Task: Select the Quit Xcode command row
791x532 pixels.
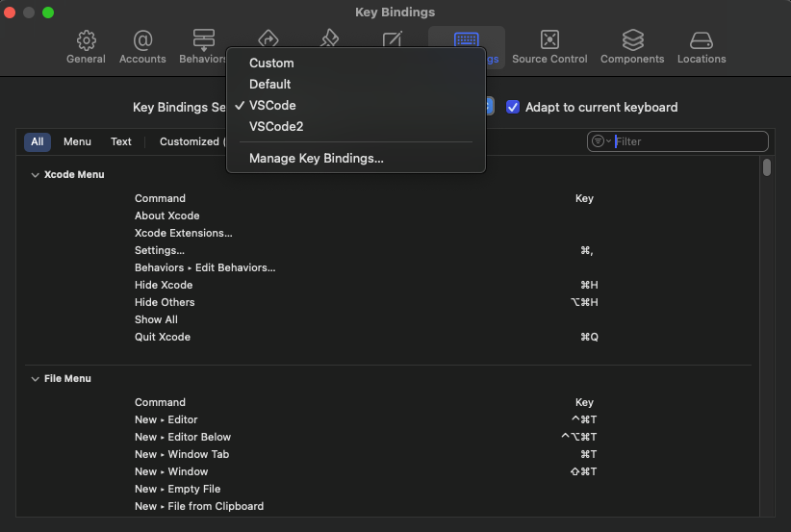Action: [x=388, y=337]
